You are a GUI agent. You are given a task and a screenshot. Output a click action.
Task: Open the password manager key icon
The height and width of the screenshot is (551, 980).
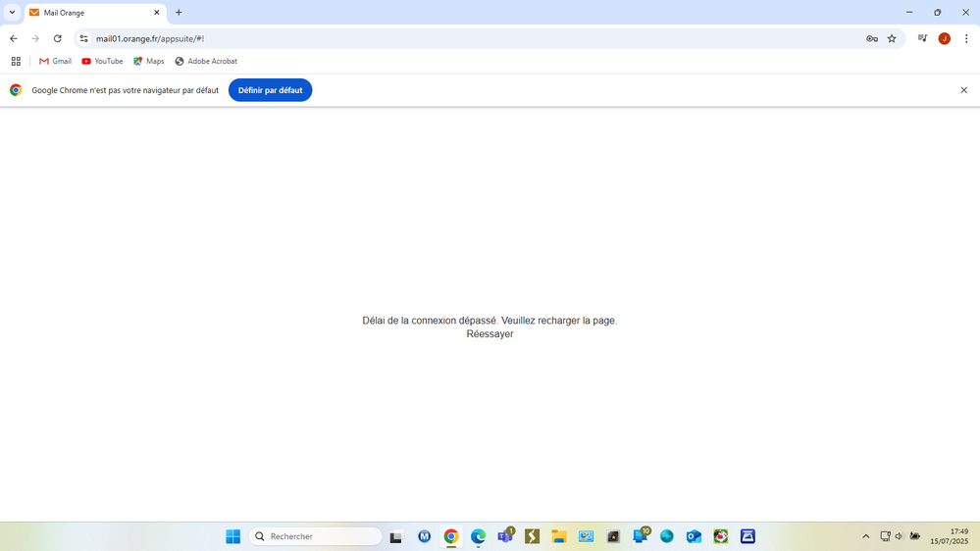click(x=872, y=39)
